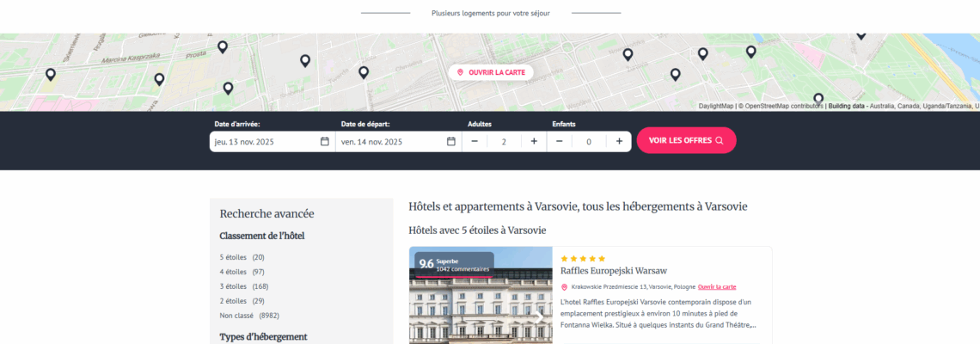
Task: Click Ouvrir la carte link beside hotel address
Action: (717, 287)
